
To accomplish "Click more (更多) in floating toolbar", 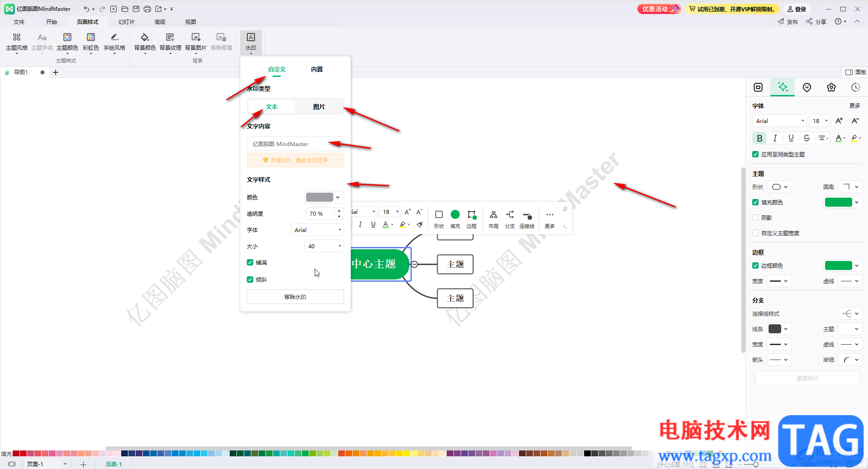I will pos(550,219).
